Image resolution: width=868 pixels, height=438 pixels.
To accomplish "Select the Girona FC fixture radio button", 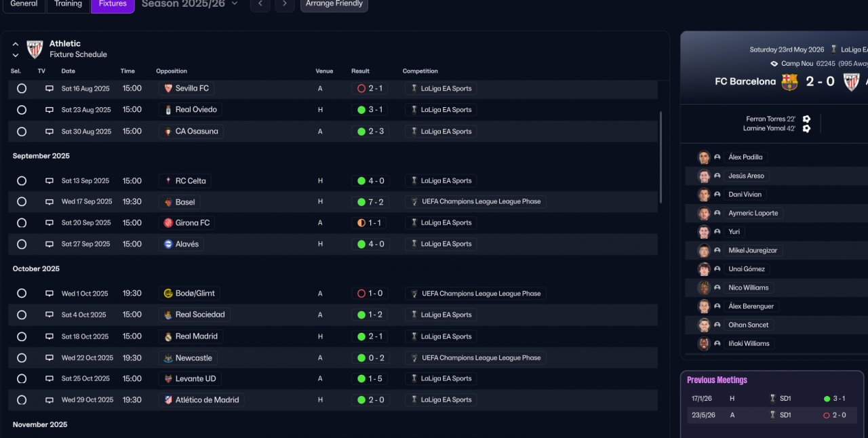I will [22, 223].
